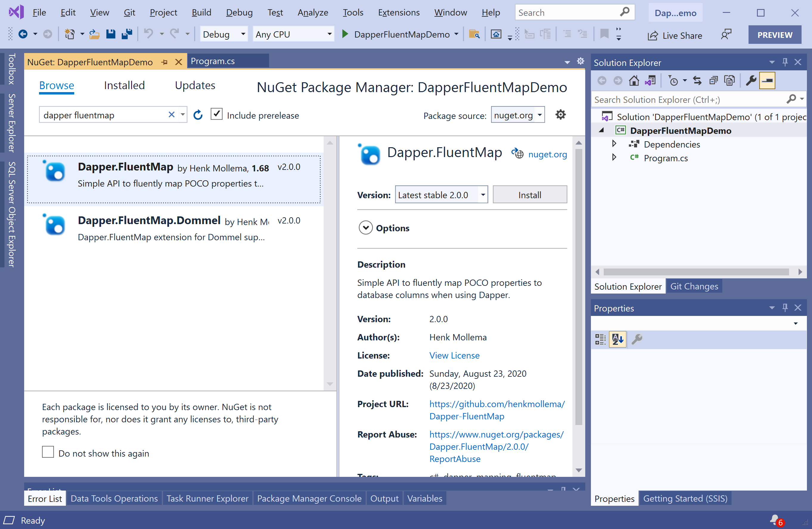
Task: Open the Extensions menu
Action: (398, 13)
